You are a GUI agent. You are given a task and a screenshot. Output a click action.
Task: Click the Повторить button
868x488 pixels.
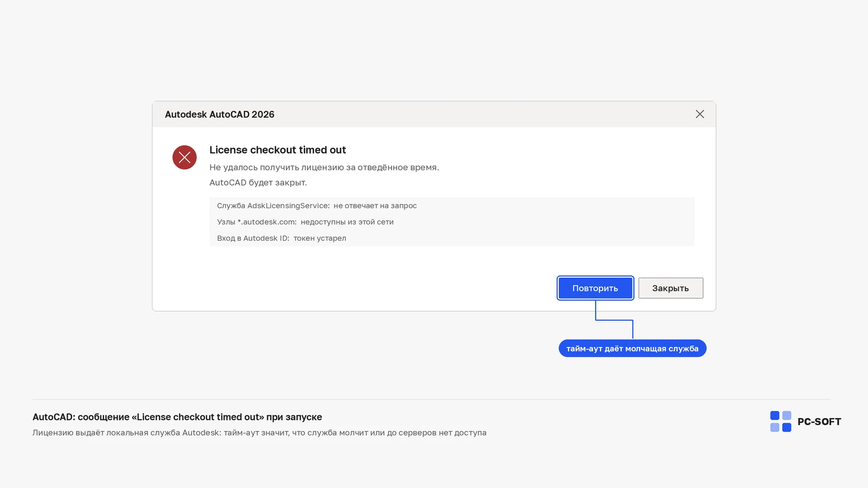(595, 288)
